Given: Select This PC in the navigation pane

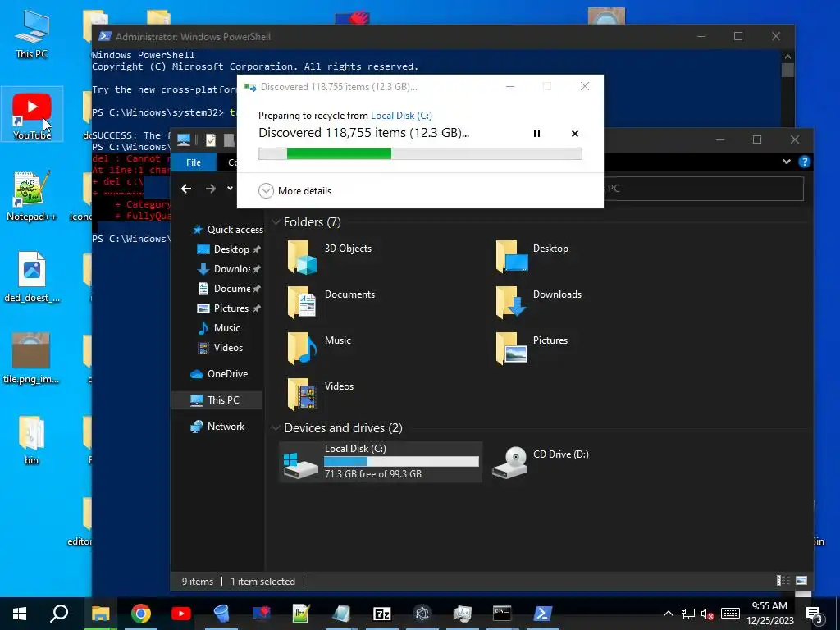Looking at the screenshot, I should coord(215,400).
